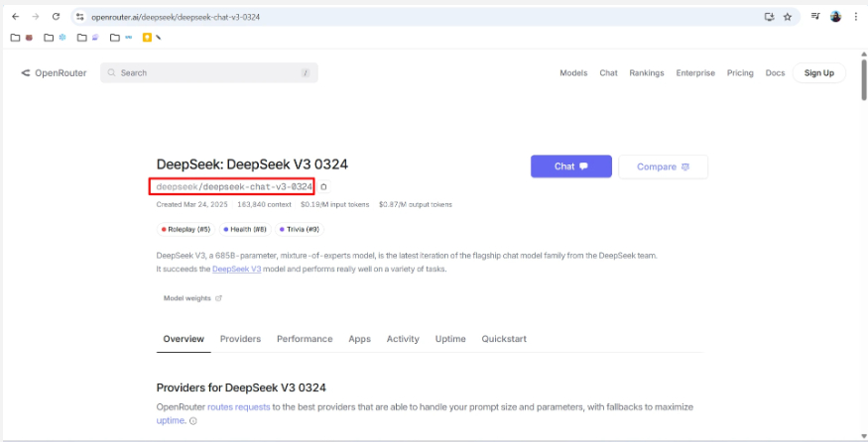Click the info icon after uptime
This screenshot has height=442, width=868.
(x=193, y=421)
